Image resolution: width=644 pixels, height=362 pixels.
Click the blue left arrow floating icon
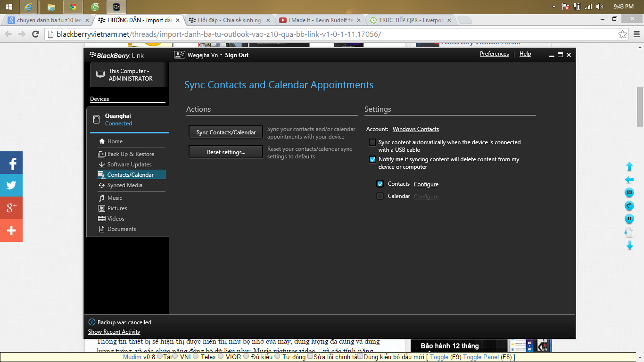[629, 180]
